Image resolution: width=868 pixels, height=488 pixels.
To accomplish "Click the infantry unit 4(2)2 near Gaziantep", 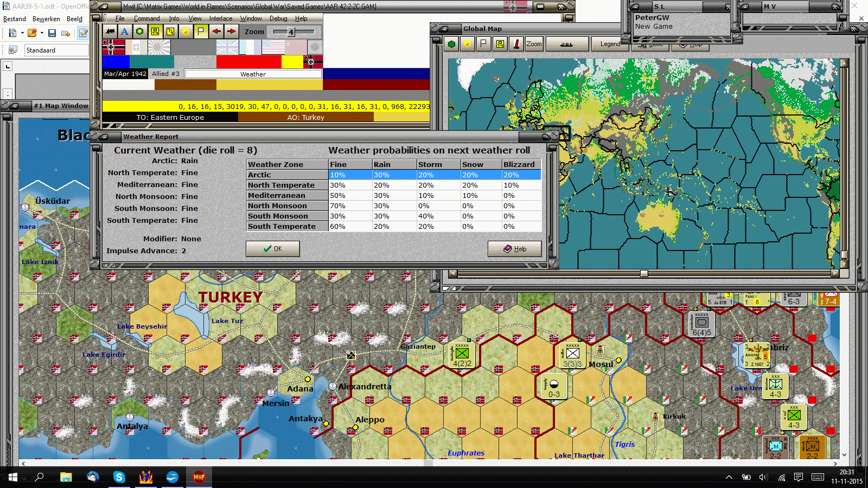I will [462, 355].
